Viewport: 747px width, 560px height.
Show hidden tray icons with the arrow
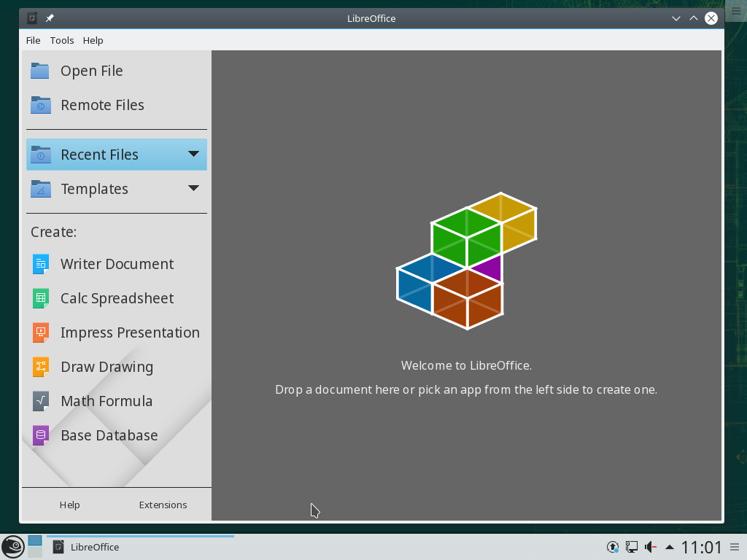pyautogui.click(x=669, y=547)
